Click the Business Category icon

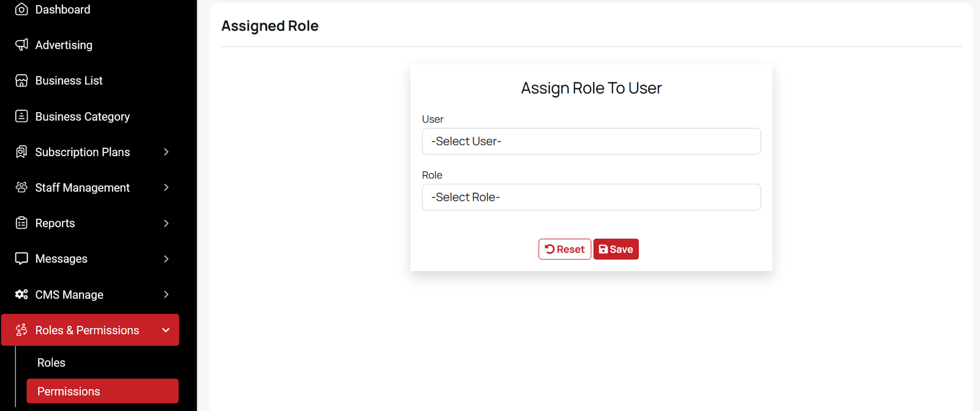(21, 116)
